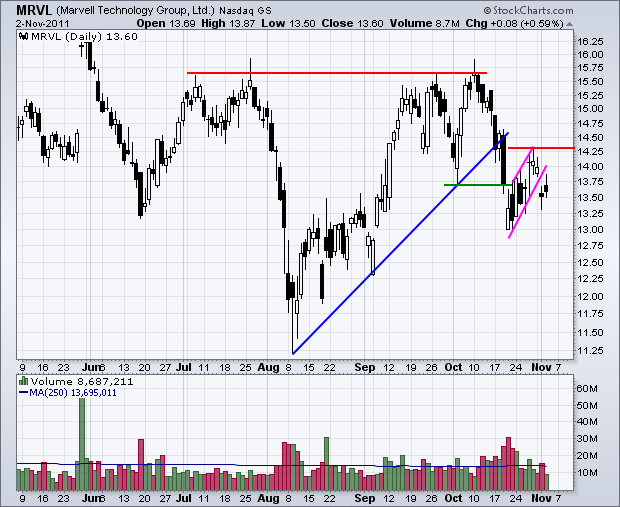
Task: Click the 16.25 price axis label
Action: pyautogui.click(x=590, y=42)
